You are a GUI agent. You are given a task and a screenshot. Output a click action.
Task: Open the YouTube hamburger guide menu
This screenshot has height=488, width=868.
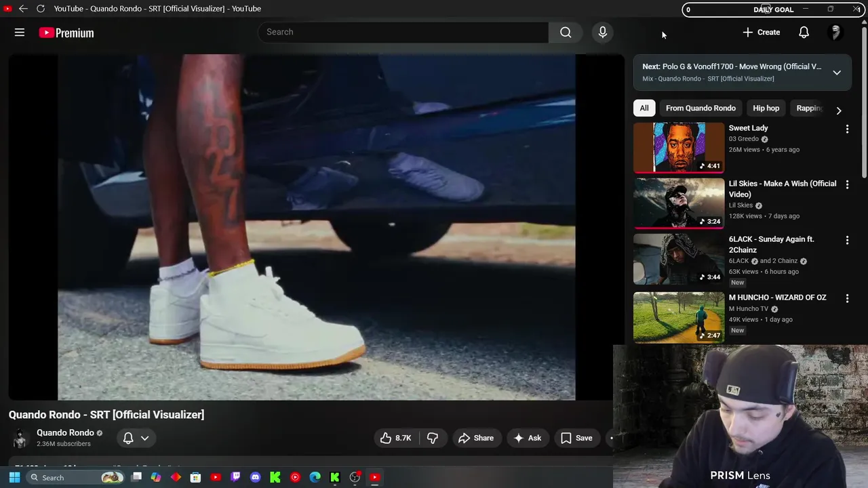point(20,33)
